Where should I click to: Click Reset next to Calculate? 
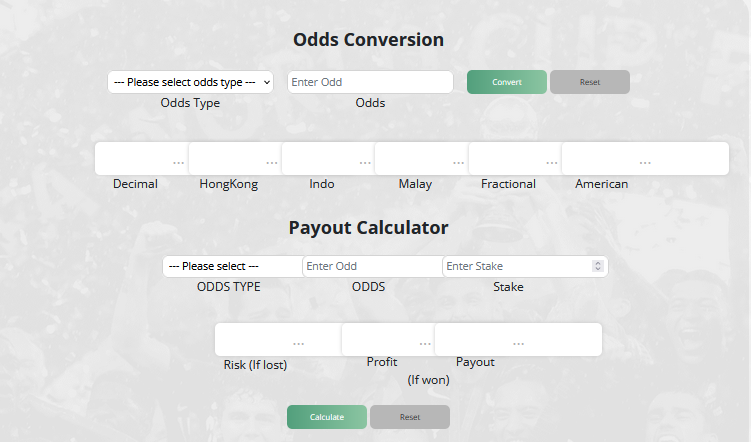coord(410,417)
